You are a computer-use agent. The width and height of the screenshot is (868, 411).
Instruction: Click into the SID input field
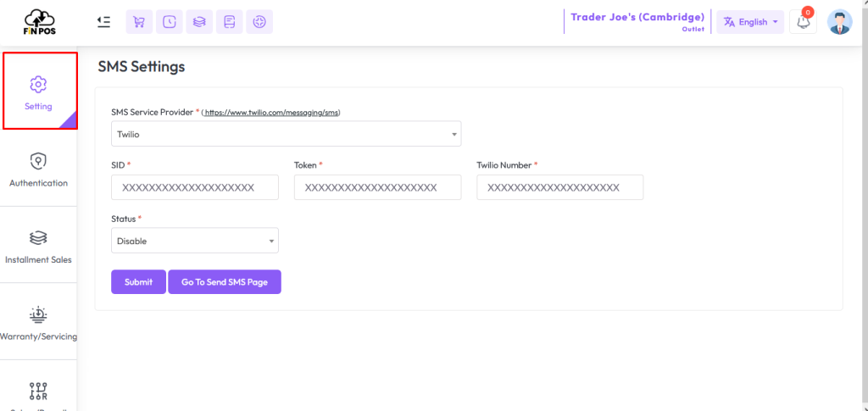195,187
